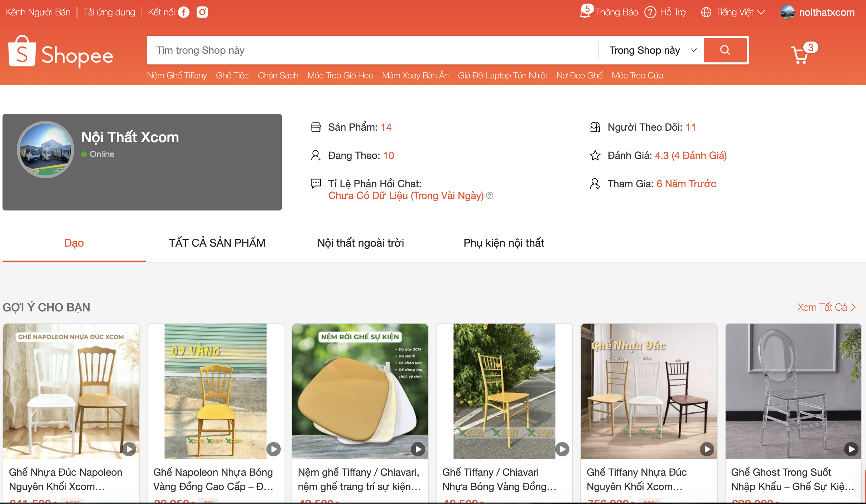
Task: Click the Shopee logo
Action: 61,53
